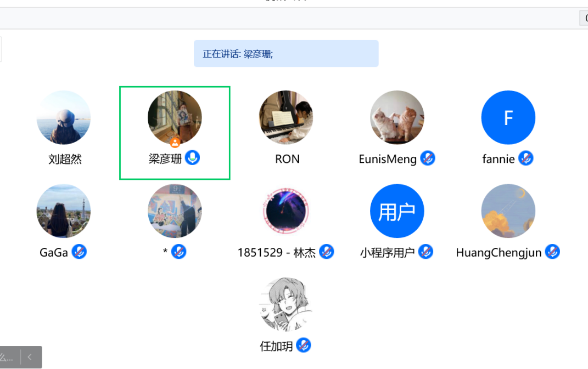This screenshot has height=369, width=588.
Task: Click 林杰's muted microphone icon
Action: point(327,252)
